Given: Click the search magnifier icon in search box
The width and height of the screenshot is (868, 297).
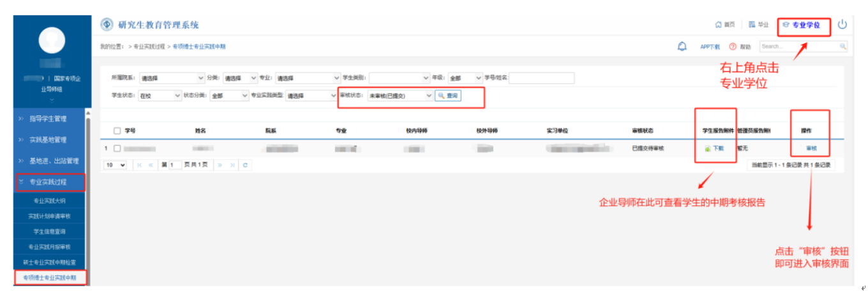Looking at the screenshot, I should pyautogui.click(x=842, y=47).
